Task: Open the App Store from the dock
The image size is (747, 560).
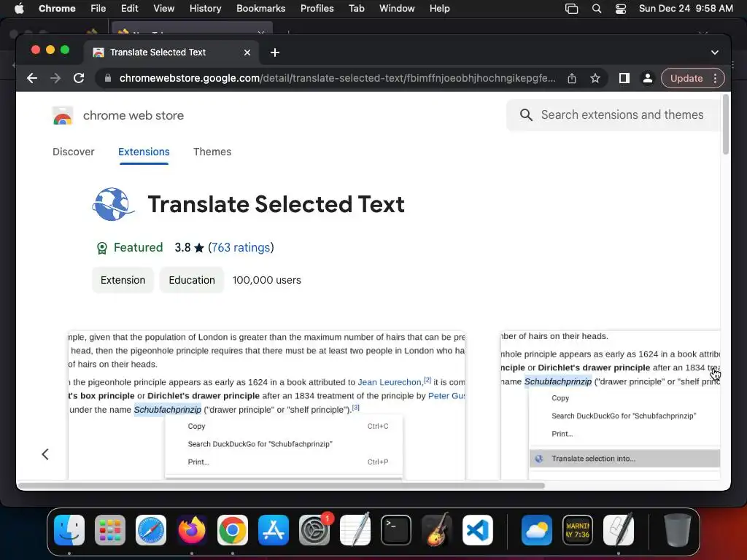Action: (x=274, y=530)
